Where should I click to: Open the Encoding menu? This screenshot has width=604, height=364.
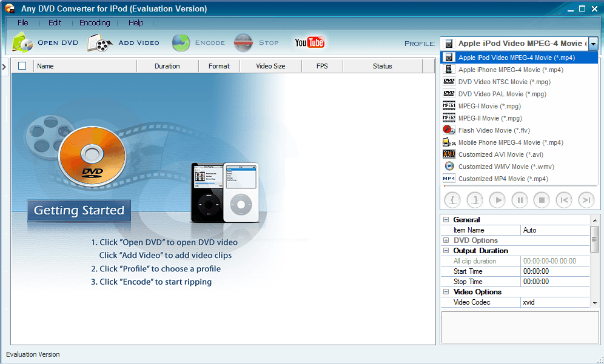coord(95,22)
